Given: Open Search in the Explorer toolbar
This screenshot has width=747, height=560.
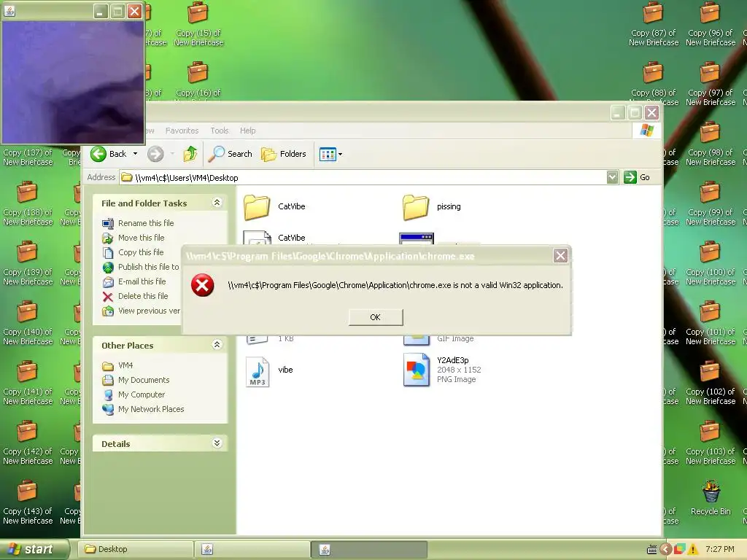Looking at the screenshot, I should (x=231, y=154).
